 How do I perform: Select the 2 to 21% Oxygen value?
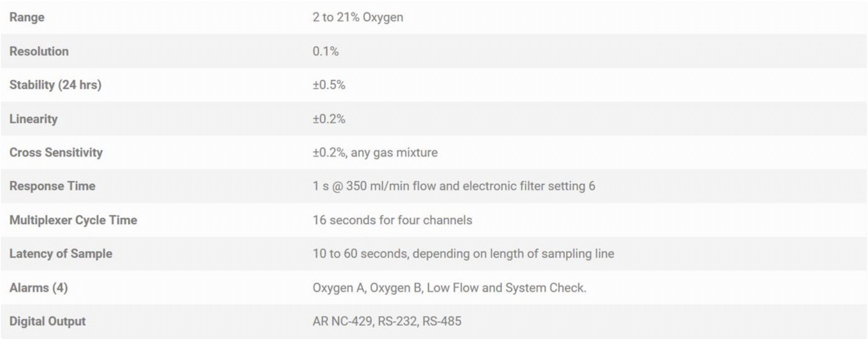358,17
